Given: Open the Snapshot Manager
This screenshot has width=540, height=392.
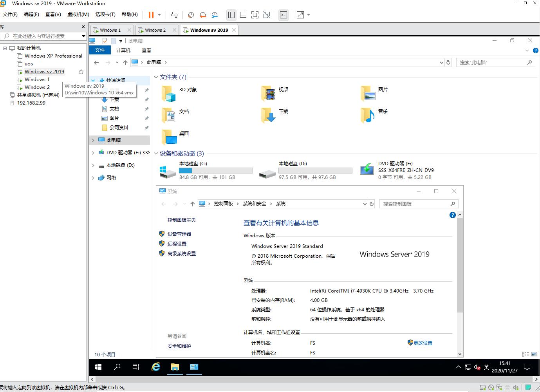Looking at the screenshot, I should pos(215,15).
